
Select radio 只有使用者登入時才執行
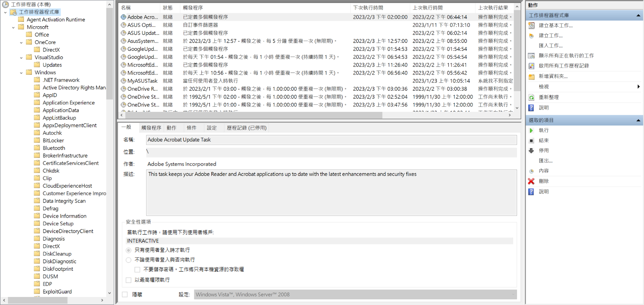point(128,250)
